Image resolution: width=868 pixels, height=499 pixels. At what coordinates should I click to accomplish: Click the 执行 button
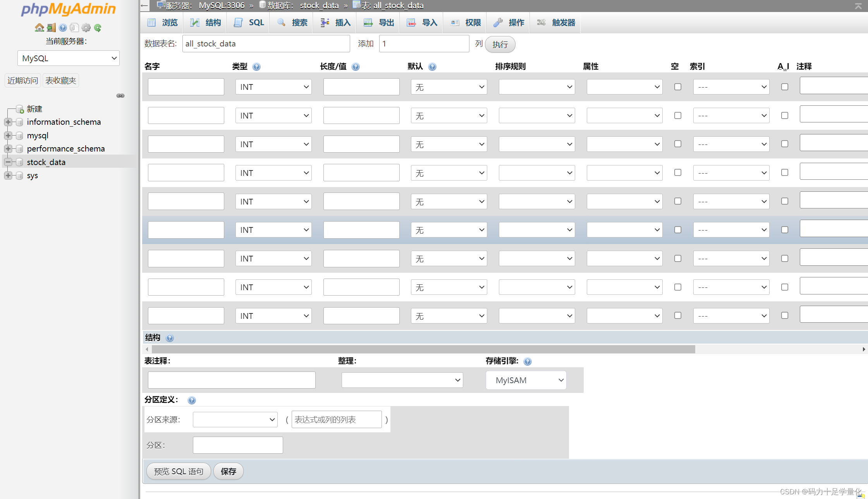coord(500,44)
